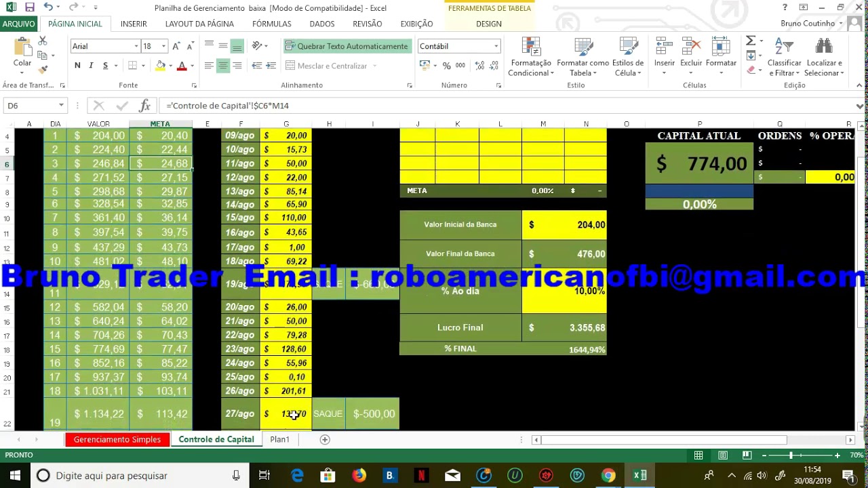This screenshot has height=488, width=868.
Task: Decrease font size with small A icon
Action: click(x=191, y=46)
